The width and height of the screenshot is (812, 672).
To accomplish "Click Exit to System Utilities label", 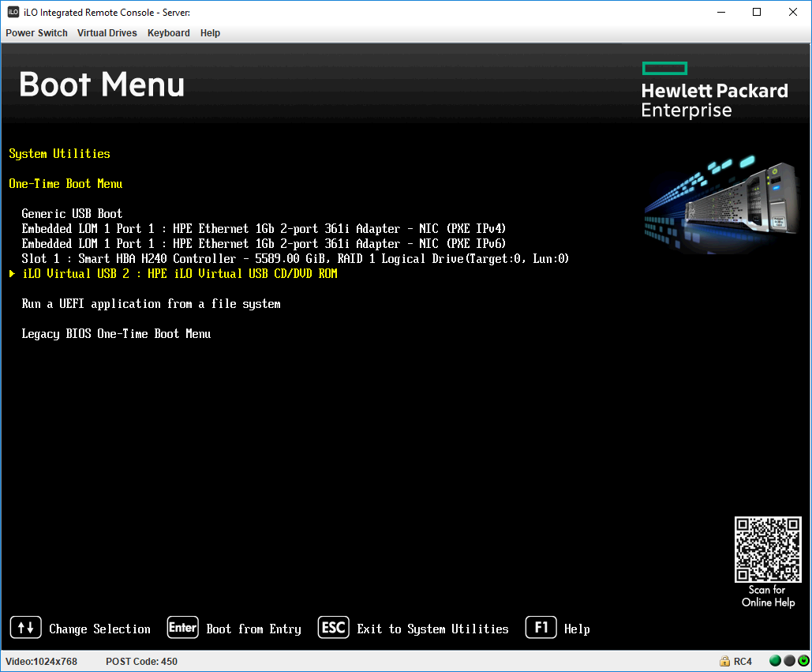I will tap(432, 629).
